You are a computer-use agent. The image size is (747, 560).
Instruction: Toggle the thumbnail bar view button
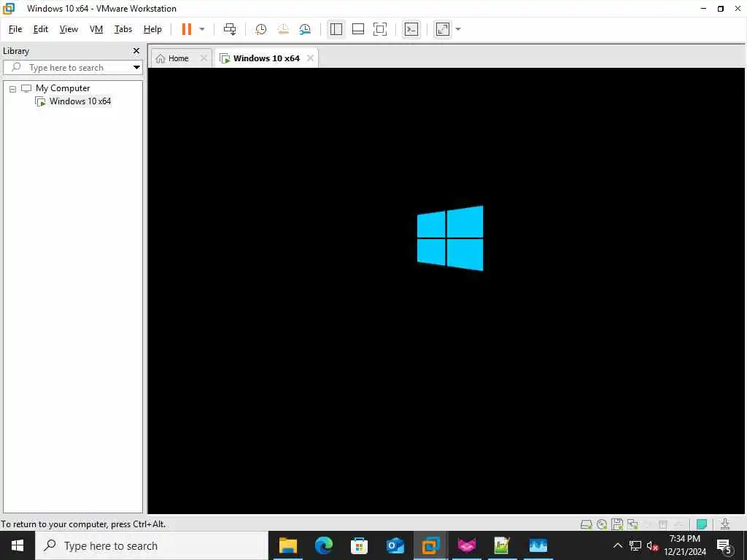click(x=357, y=29)
